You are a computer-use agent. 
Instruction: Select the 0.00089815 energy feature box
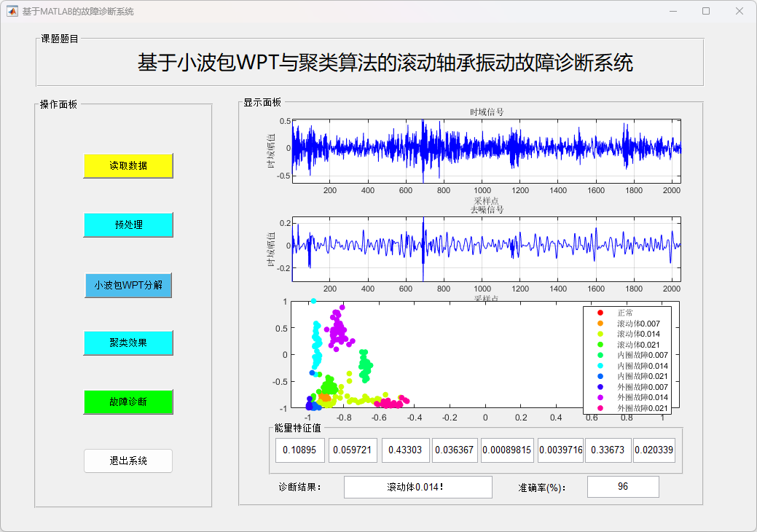(508, 450)
